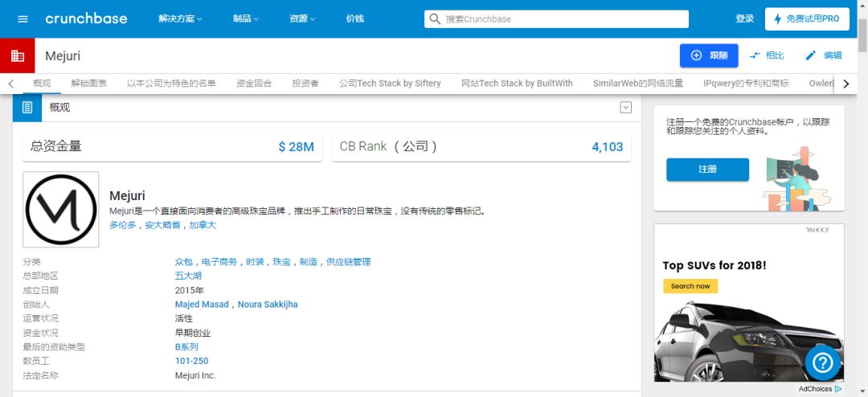The image size is (868, 397).
Task: Switch to the 投资者 tab
Action: [305, 84]
